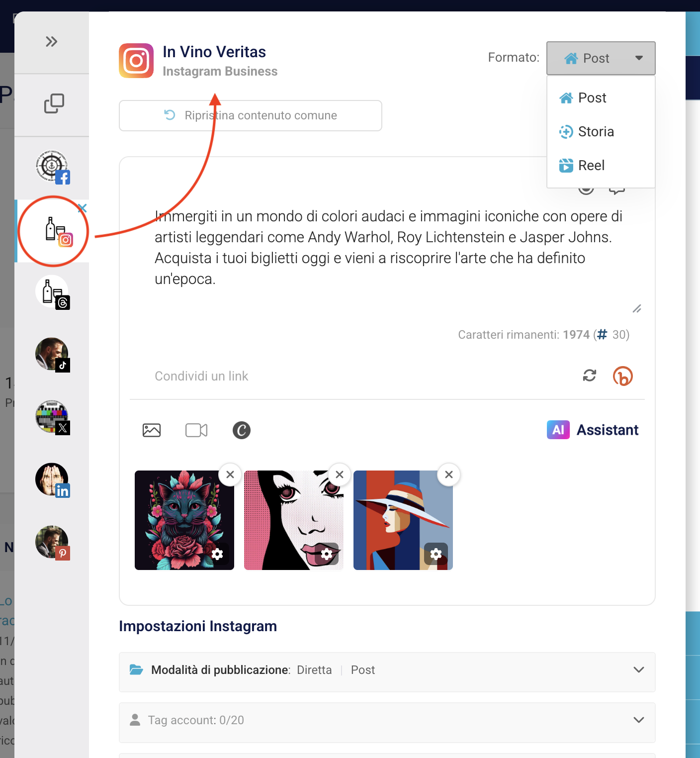Open the Canva design icon
The height and width of the screenshot is (758, 700).
(241, 430)
